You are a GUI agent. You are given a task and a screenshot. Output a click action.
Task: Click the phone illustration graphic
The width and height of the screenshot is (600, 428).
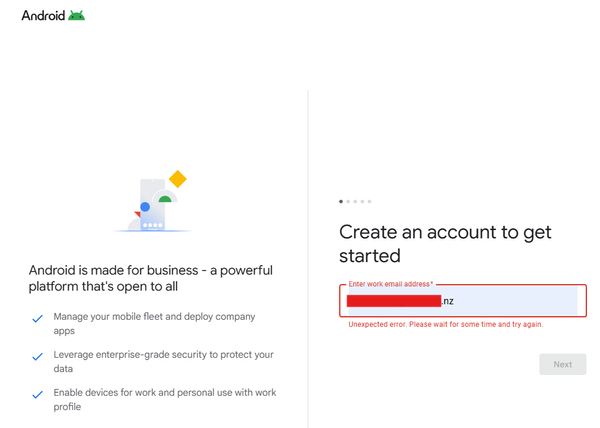[x=153, y=205]
